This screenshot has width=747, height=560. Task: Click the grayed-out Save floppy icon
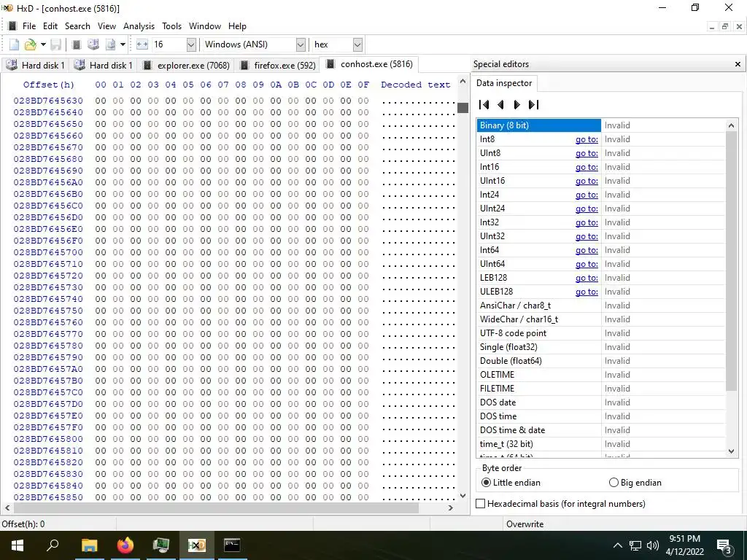(55, 44)
